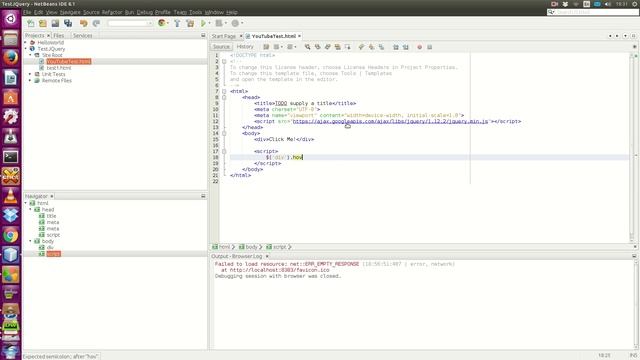Click Find Next Occurrence icon
The image size is (640, 360).
click(327, 47)
